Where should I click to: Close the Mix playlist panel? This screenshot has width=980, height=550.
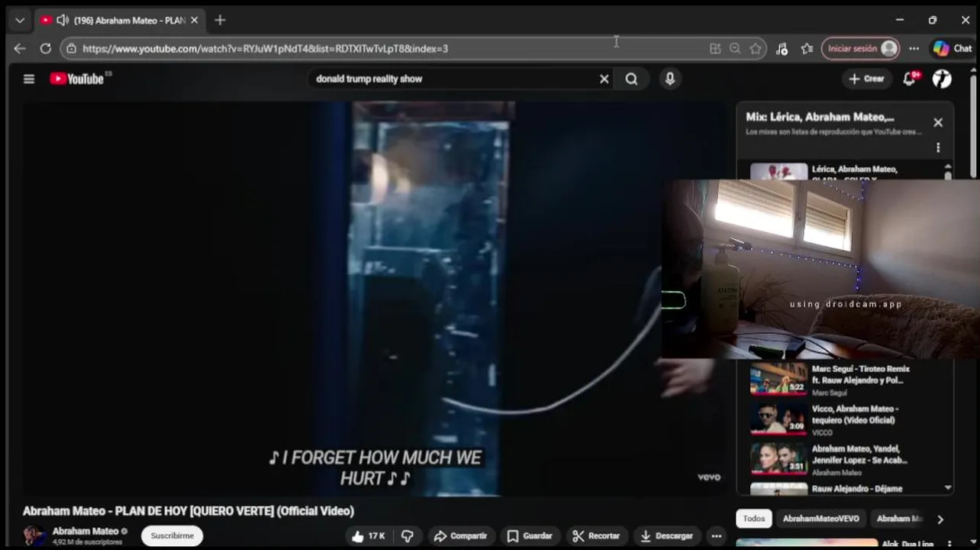pyautogui.click(x=938, y=122)
